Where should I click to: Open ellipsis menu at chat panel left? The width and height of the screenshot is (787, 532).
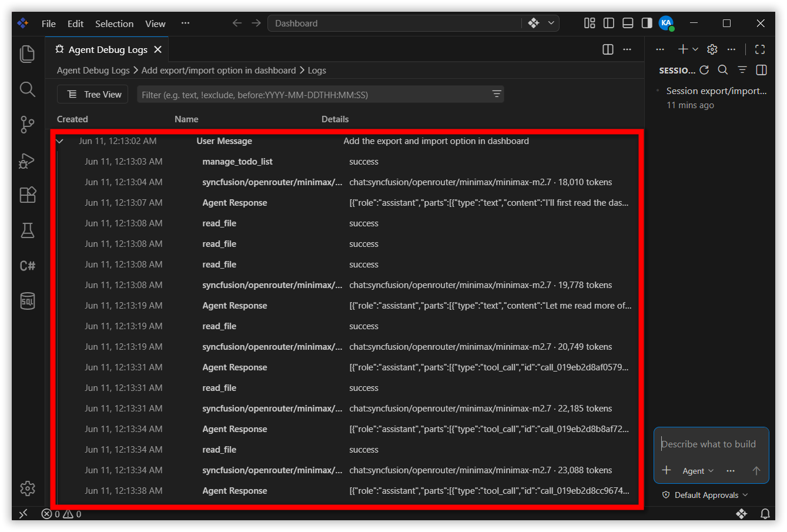(660, 49)
